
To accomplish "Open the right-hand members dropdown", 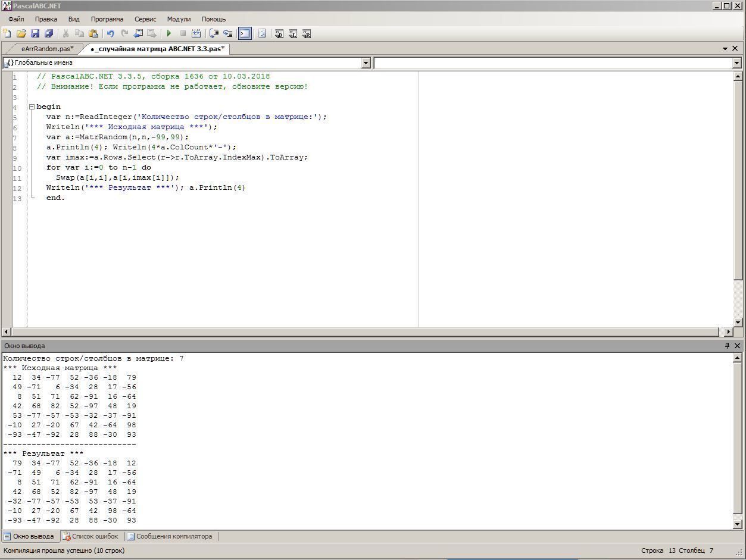I will pyautogui.click(x=736, y=63).
